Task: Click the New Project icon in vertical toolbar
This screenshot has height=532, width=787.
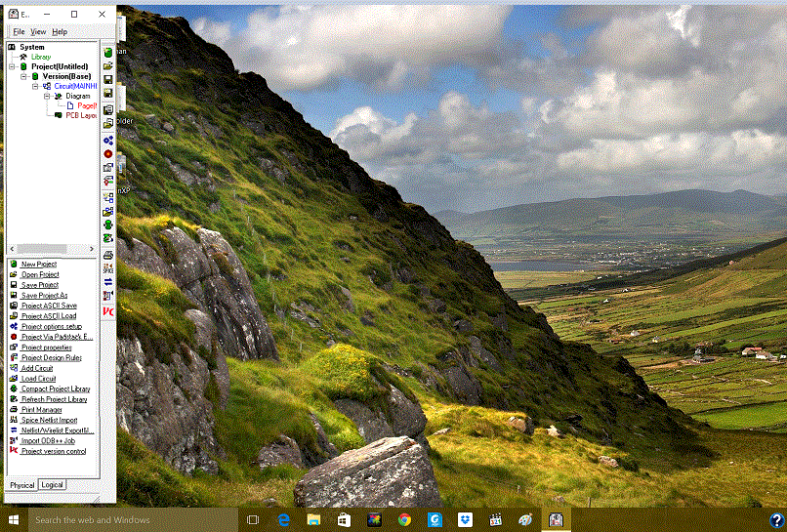Action: coord(108,52)
